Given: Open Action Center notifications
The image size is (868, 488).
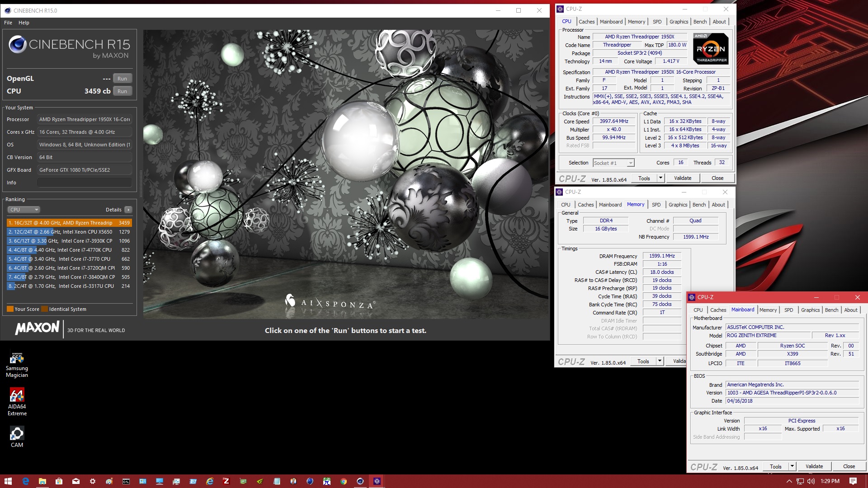Looking at the screenshot, I should tap(853, 481).
